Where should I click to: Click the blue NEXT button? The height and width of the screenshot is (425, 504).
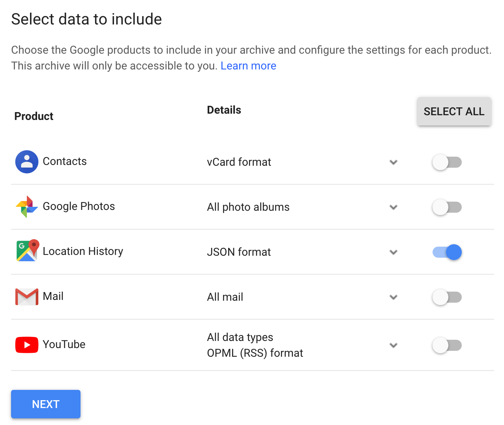[x=46, y=404]
